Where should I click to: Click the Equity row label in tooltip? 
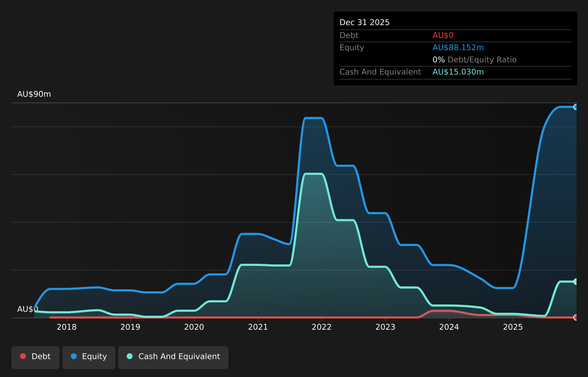(352, 48)
